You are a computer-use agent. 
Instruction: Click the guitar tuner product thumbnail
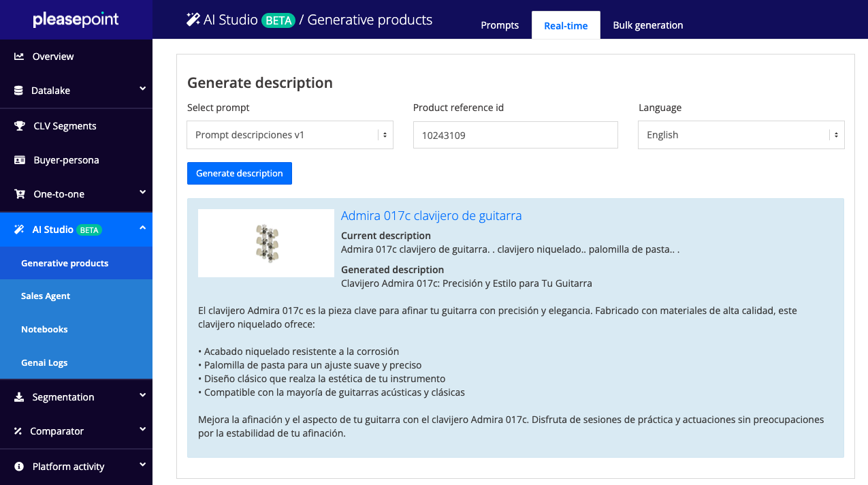266,243
